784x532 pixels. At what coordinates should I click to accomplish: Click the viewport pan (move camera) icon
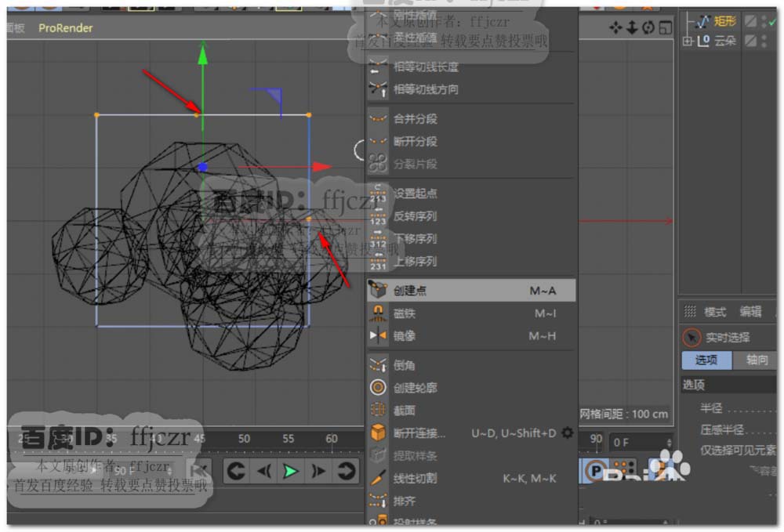[616, 28]
